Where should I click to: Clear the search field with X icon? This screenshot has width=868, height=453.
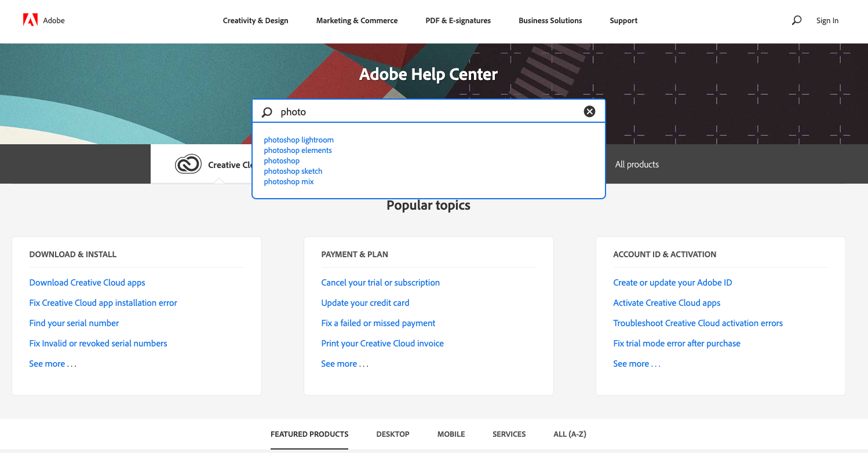tap(589, 112)
